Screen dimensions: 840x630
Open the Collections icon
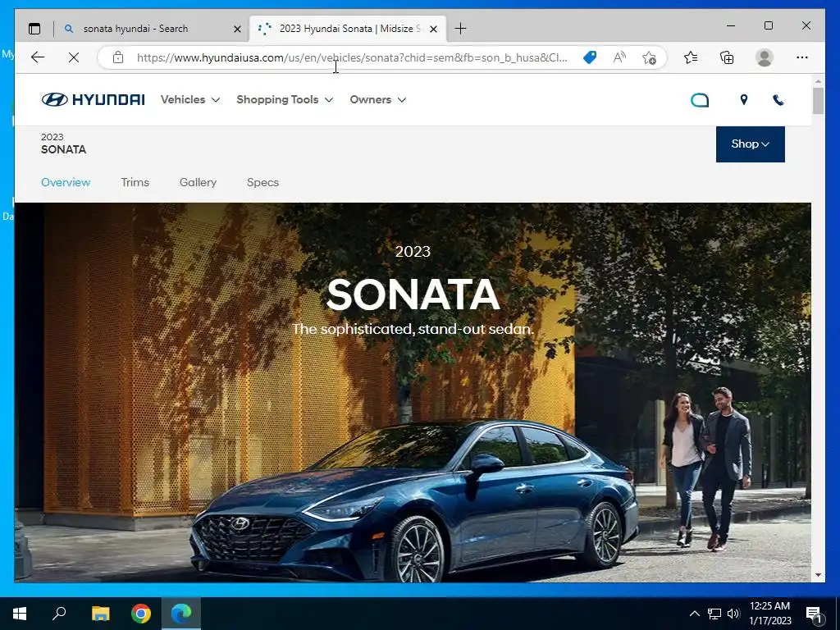727,57
